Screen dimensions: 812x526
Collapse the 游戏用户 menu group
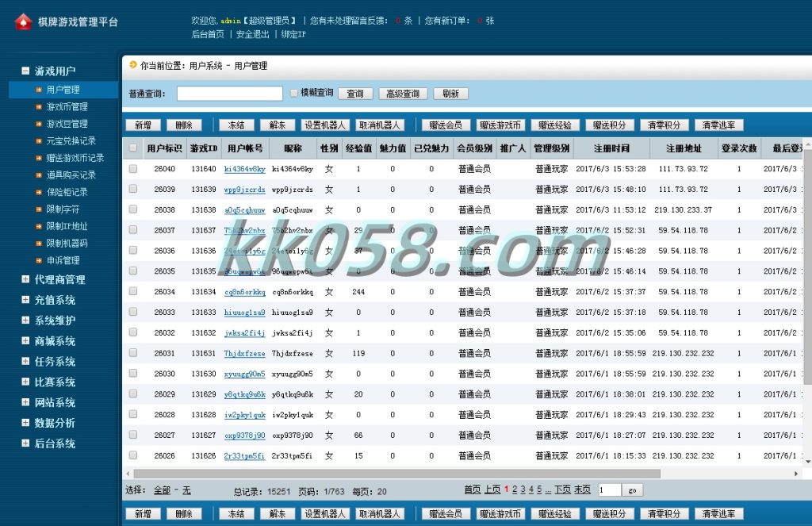25,71
